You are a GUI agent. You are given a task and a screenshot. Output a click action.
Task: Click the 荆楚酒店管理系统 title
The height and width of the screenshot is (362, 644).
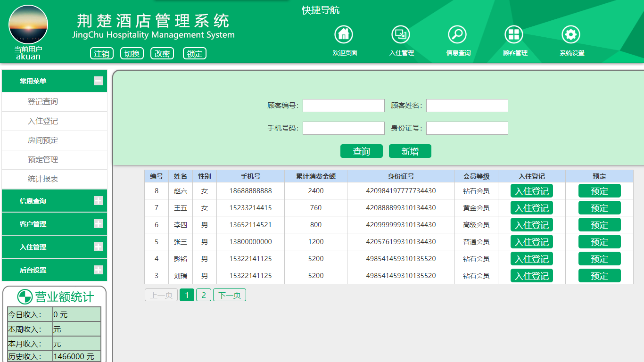(x=153, y=21)
